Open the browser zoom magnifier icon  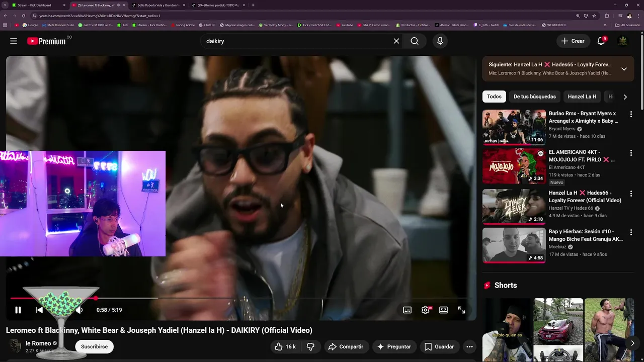[x=578, y=16]
